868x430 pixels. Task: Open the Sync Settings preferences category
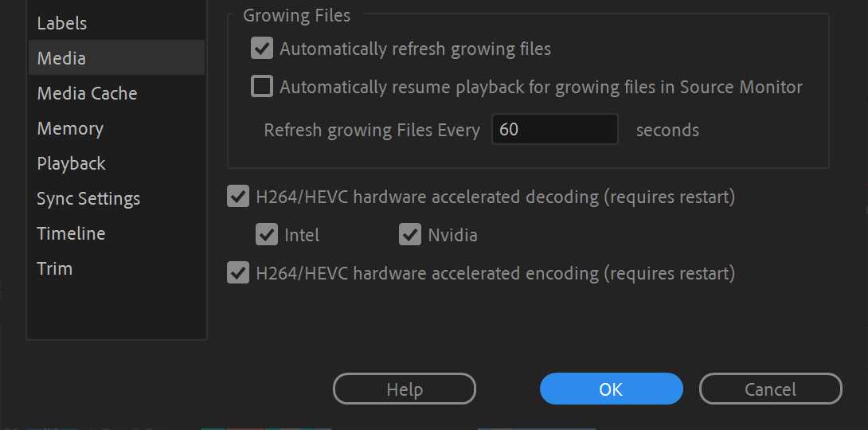point(88,198)
